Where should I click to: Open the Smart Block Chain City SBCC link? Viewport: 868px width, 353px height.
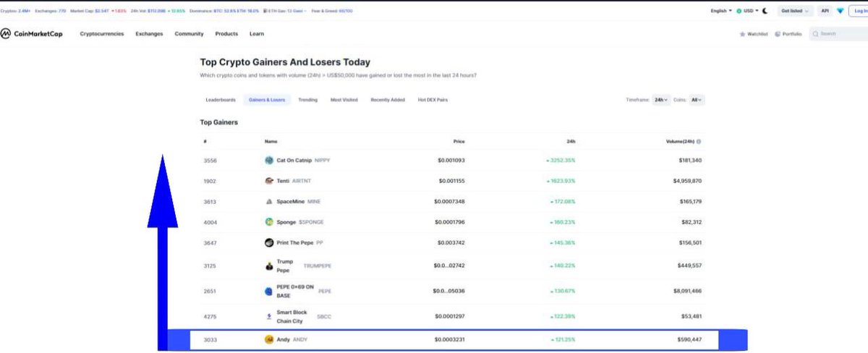(304, 316)
